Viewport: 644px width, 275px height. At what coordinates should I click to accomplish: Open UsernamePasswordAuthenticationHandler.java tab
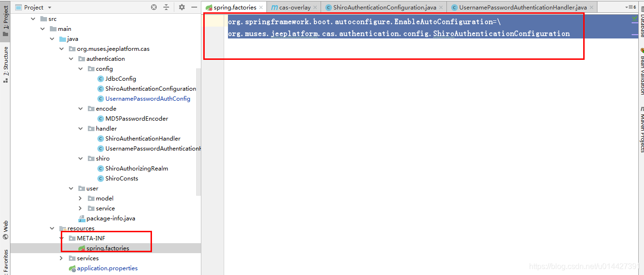click(522, 8)
